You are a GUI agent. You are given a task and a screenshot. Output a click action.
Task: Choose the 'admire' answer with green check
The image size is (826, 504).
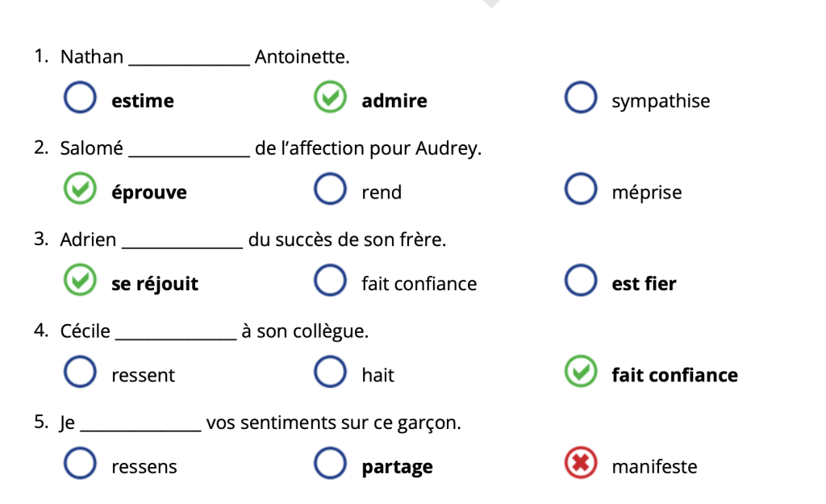(x=330, y=98)
